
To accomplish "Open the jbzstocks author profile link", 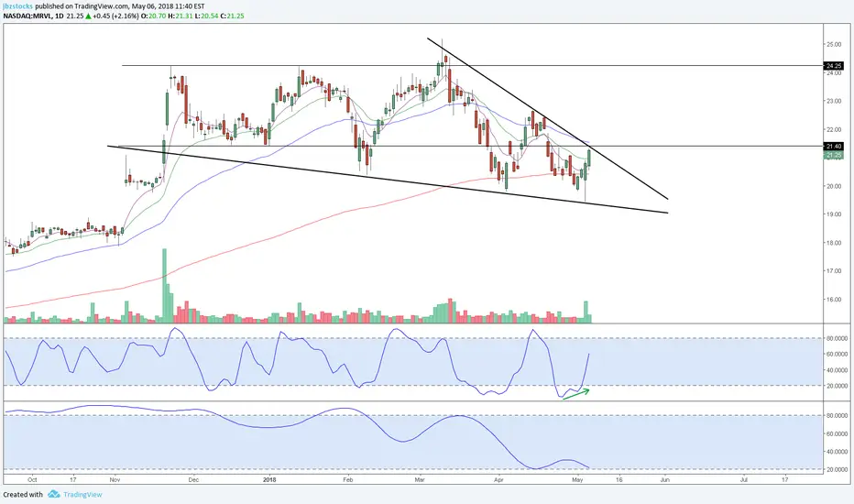I will [17, 6].
